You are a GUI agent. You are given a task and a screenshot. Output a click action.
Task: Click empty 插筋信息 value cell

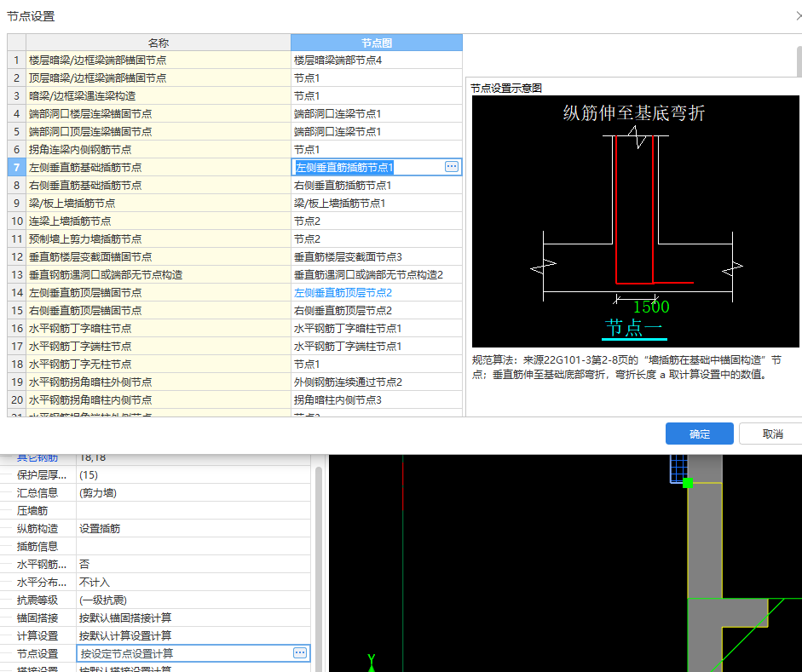click(x=193, y=546)
